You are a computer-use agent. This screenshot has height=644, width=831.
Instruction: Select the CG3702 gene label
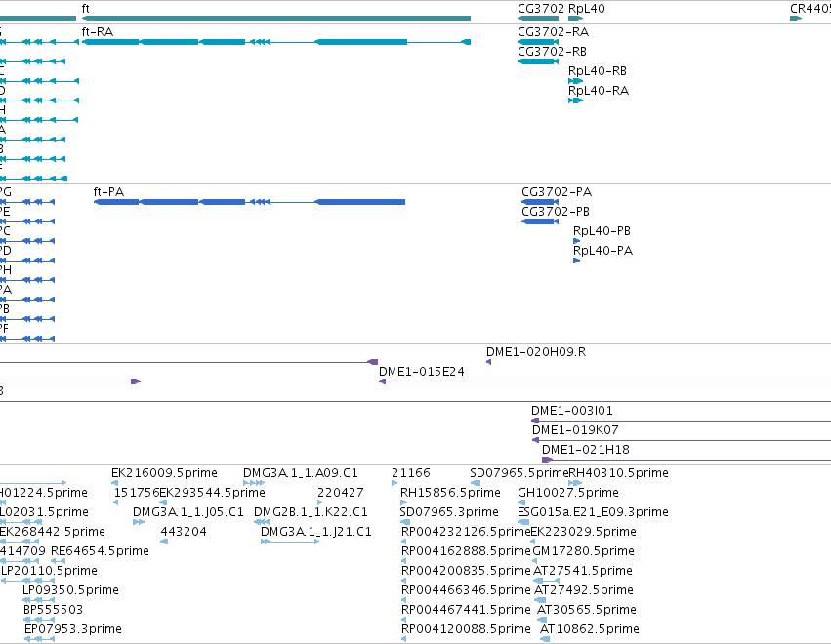pos(541,9)
